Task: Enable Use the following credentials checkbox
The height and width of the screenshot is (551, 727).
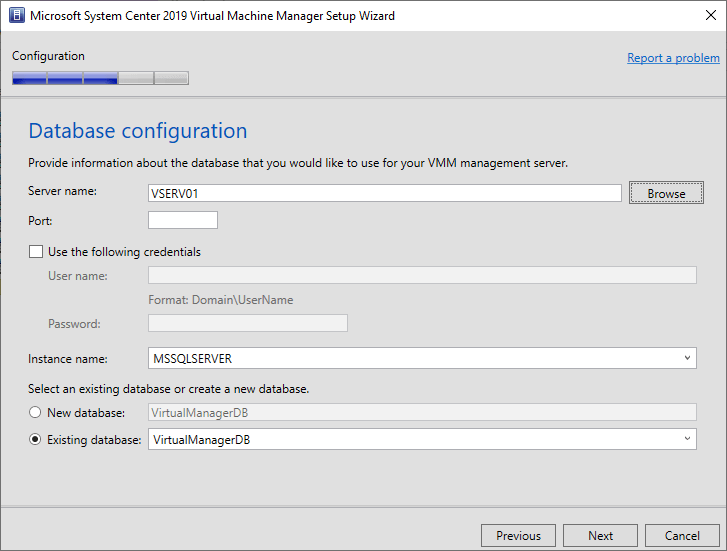Action: click(x=36, y=252)
